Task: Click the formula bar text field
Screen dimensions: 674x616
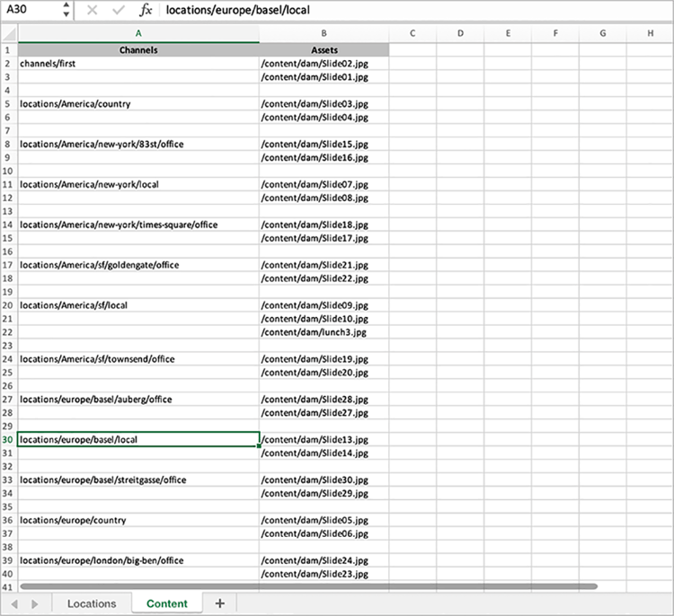Action: 415,10
